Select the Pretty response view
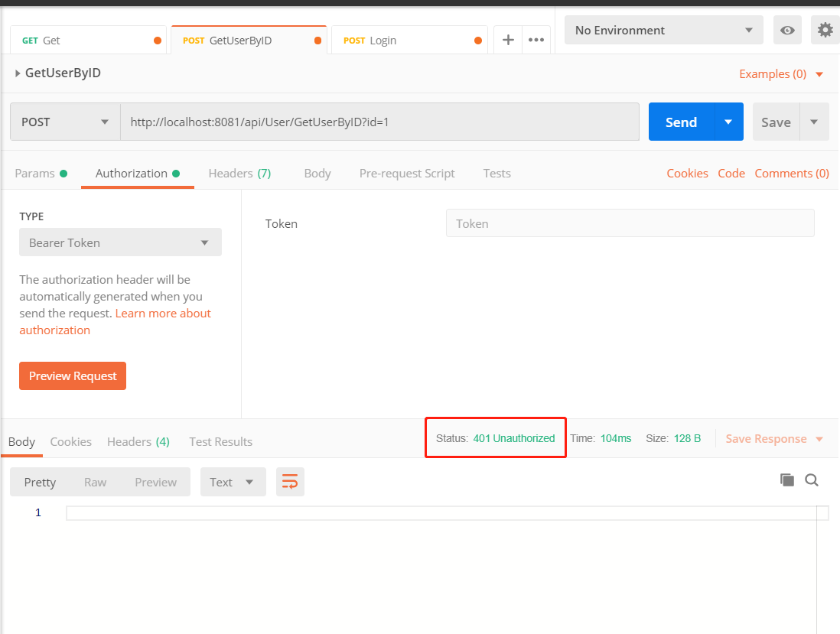840x634 pixels. pos(40,482)
